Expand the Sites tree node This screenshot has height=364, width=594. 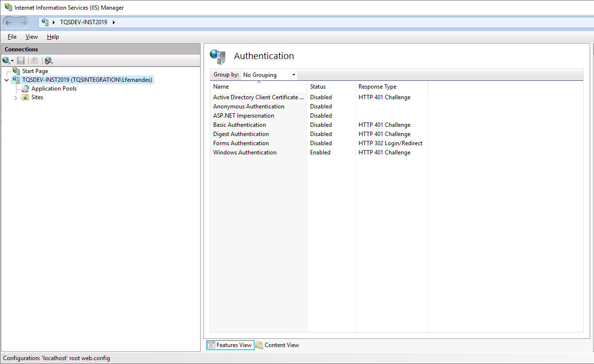coord(16,98)
